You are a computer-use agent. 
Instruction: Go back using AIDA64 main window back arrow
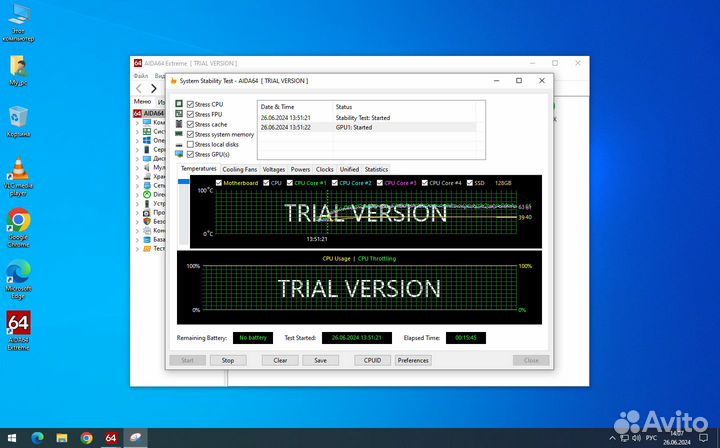point(139,88)
